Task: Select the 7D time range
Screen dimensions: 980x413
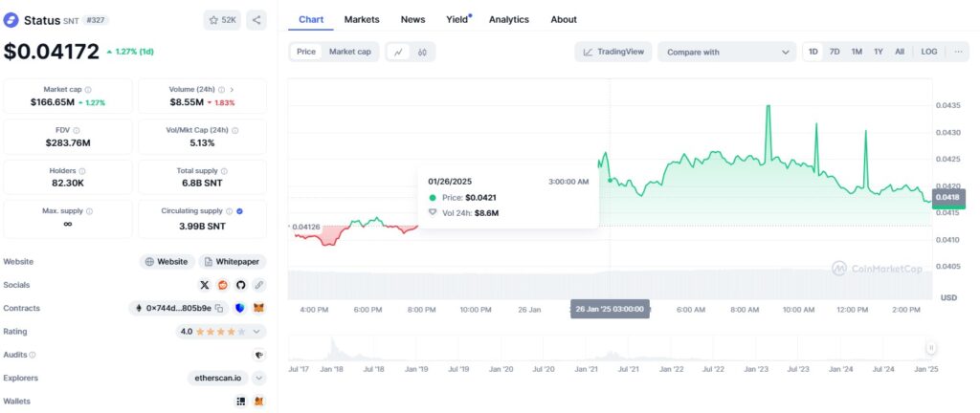Action: [835, 52]
